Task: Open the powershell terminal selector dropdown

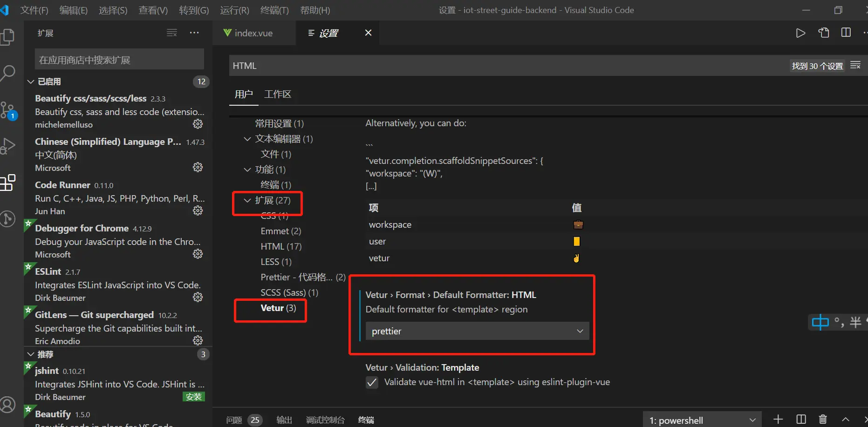Action: tap(702, 420)
